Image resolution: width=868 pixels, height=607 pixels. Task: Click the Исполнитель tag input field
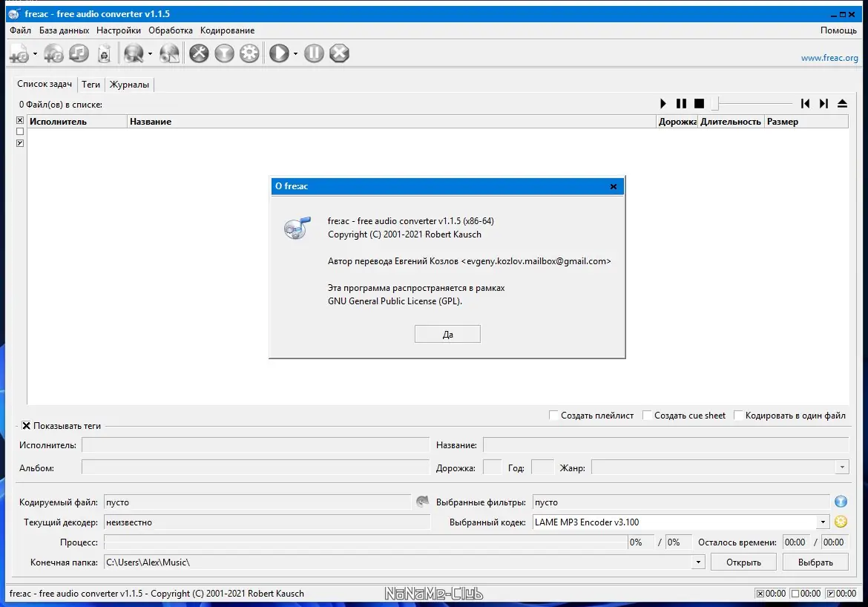click(x=255, y=444)
